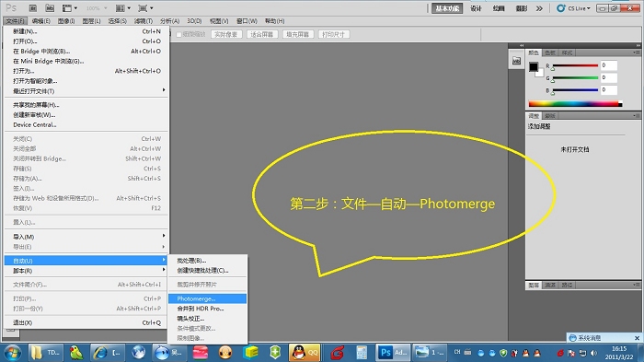The width and height of the screenshot is (644, 362).
Task: Switch to the 样式 tab
Action: [568, 53]
